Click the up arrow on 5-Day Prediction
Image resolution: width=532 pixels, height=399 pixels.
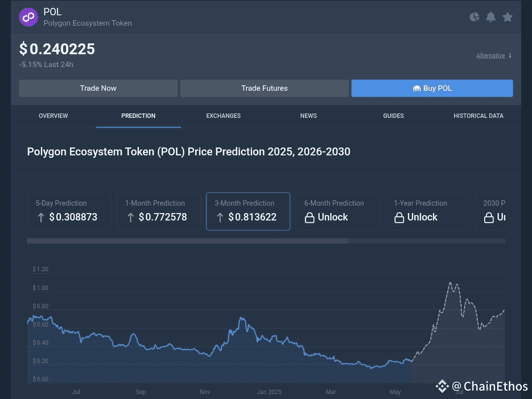click(41, 218)
